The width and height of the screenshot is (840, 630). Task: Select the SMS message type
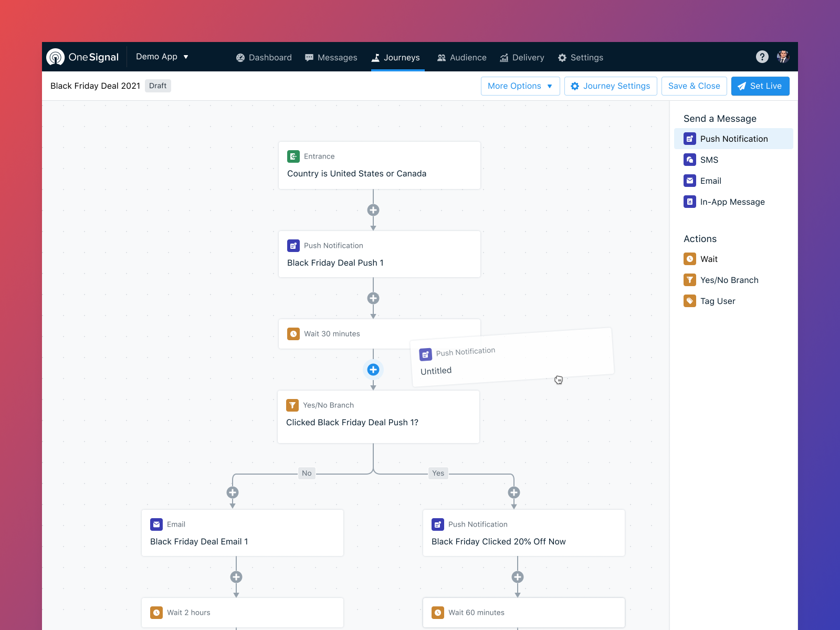coord(709,160)
